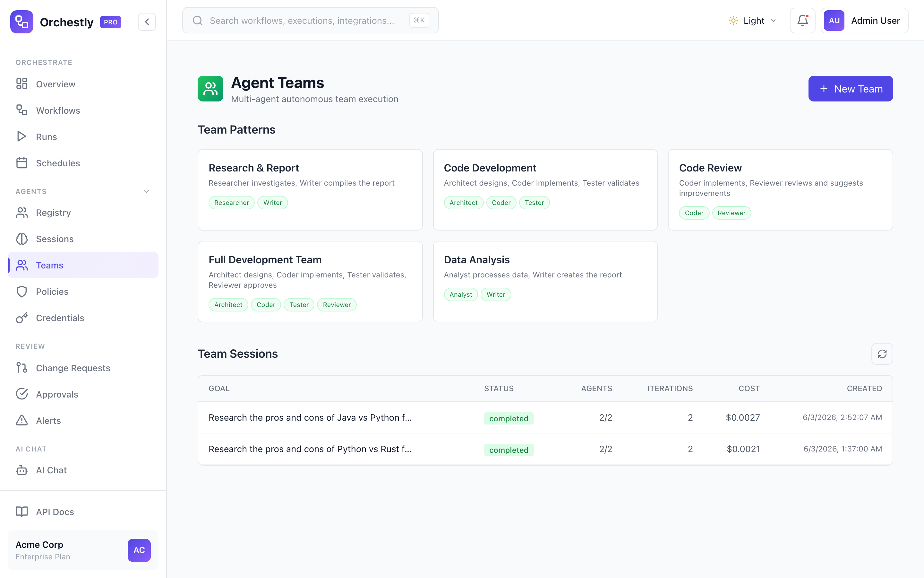Click the ⌘K shortcut badge
This screenshot has height=578, width=924.
pyautogui.click(x=419, y=20)
